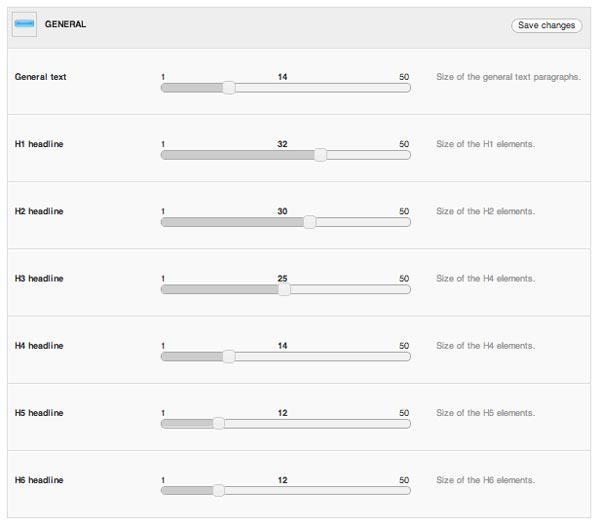Click the H4 headline slider handle
Image resolution: width=600 pixels, height=527 pixels.
[x=229, y=356]
